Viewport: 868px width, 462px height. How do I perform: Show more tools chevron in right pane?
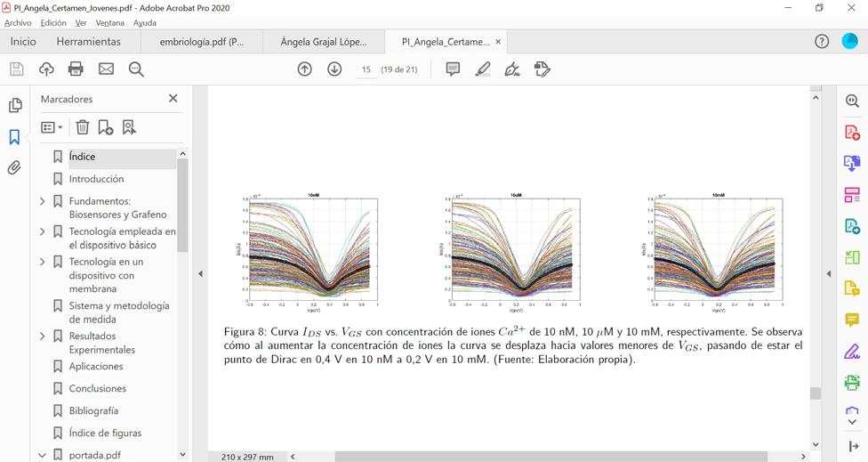tap(853, 422)
